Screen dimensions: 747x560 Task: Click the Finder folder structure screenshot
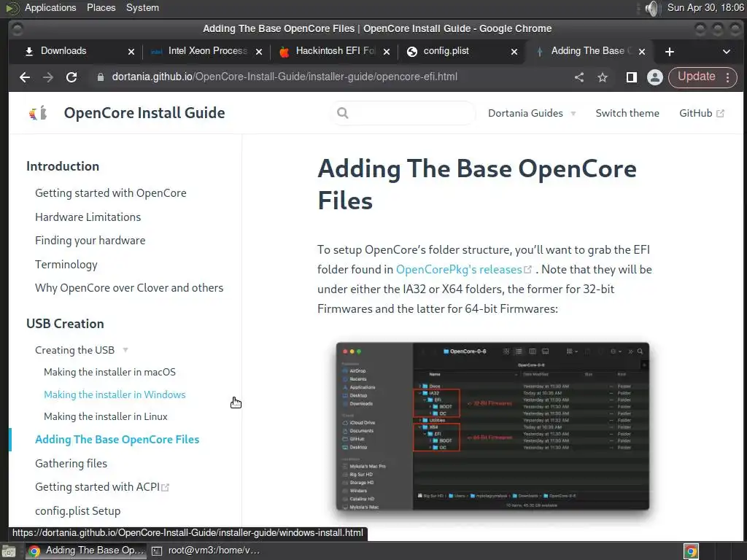pos(492,427)
